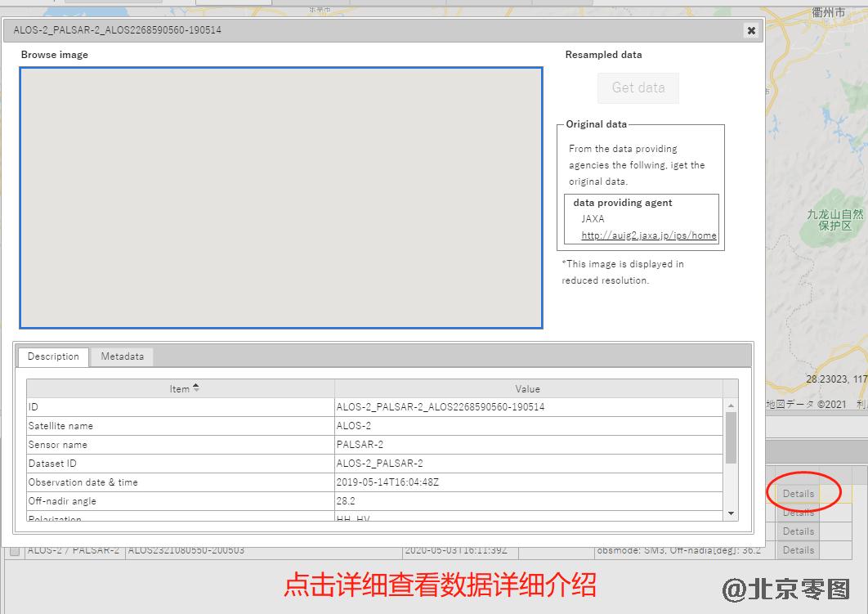Open Details for the ALOS2321080550 row
The image size is (868, 614).
pos(798,550)
